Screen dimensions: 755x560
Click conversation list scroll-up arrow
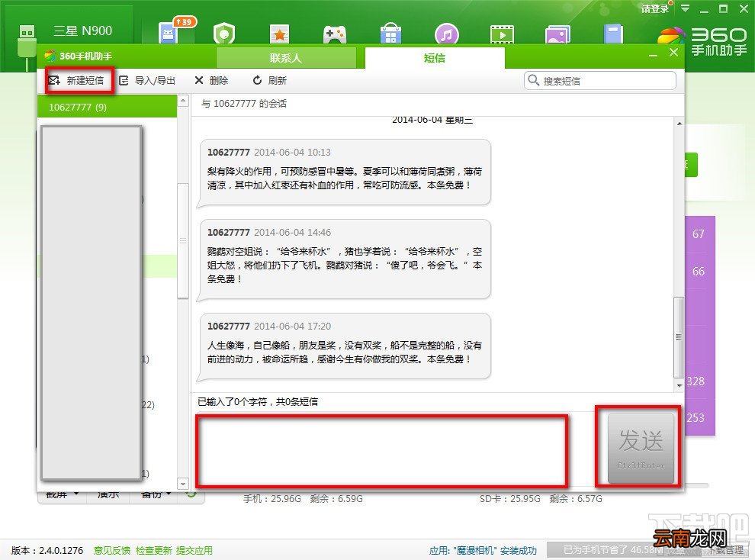(183, 101)
